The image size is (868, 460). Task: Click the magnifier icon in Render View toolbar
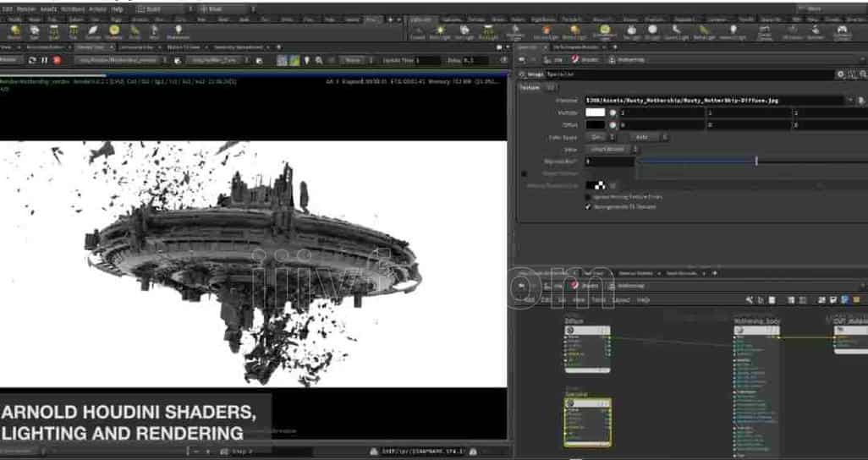(319, 60)
